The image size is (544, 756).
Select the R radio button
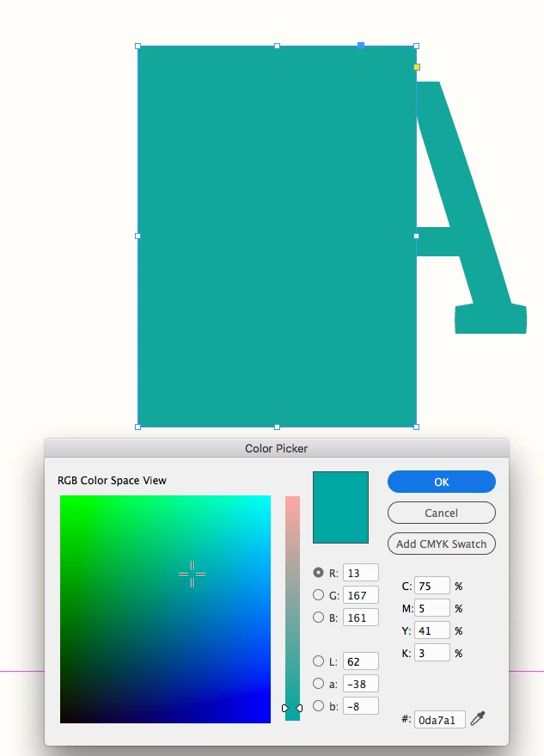pyautogui.click(x=318, y=572)
